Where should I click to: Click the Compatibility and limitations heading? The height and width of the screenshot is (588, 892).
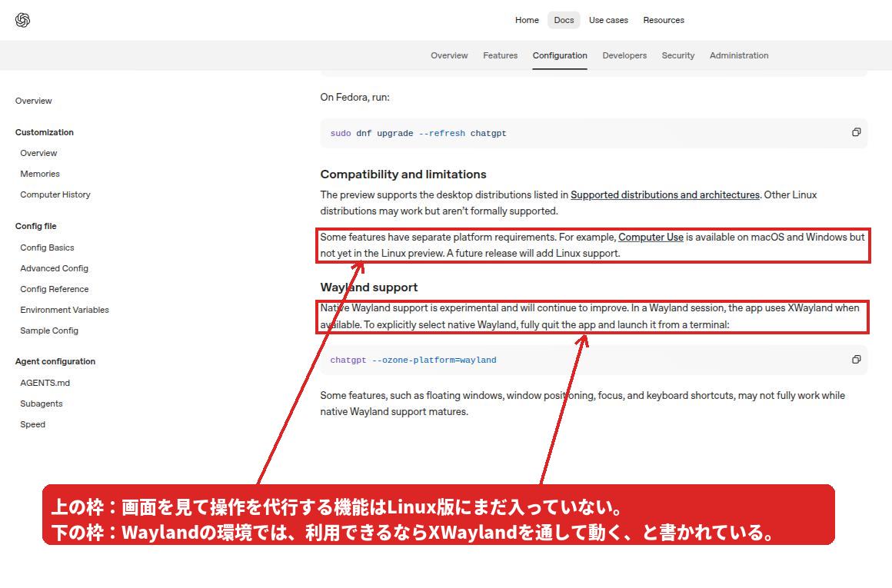click(x=404, y=174)
